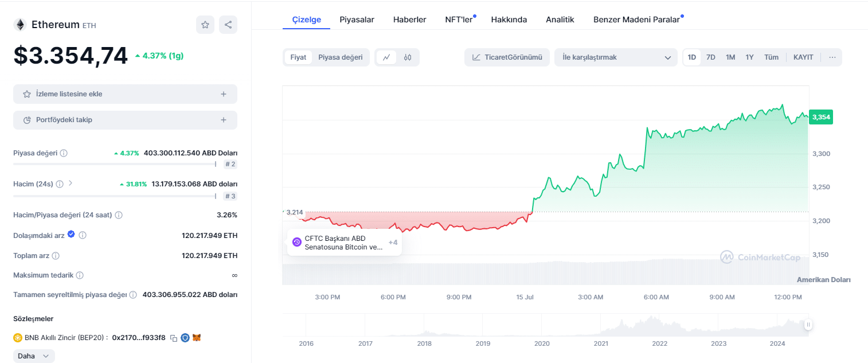Click the info icon next to Toplam arz

pos(56,256)
